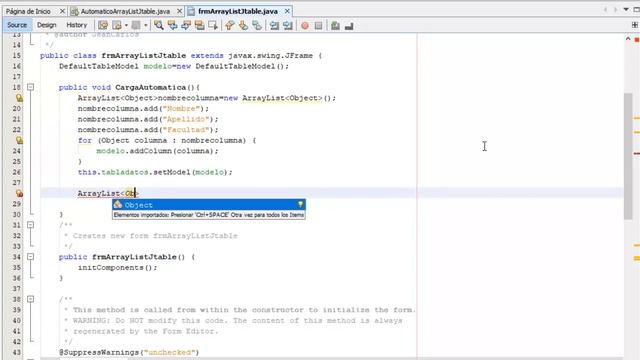
Task: Shift the line left
Action: point(274,25)
